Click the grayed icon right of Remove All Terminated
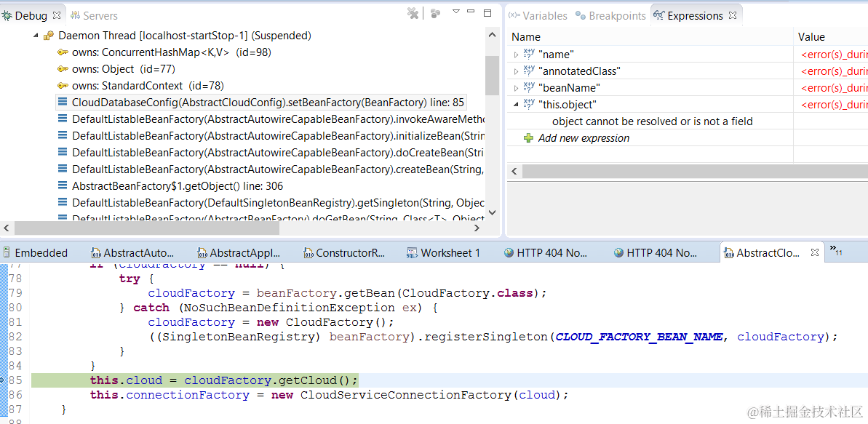Screen dimensions: 868x424 click(436, 13)
